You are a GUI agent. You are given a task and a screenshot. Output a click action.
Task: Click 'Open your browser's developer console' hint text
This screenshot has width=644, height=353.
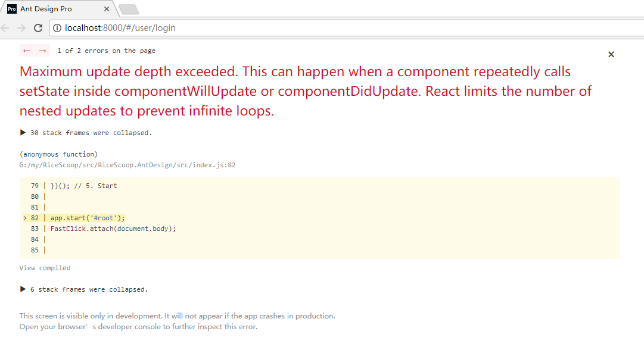[x=138, y=327]
